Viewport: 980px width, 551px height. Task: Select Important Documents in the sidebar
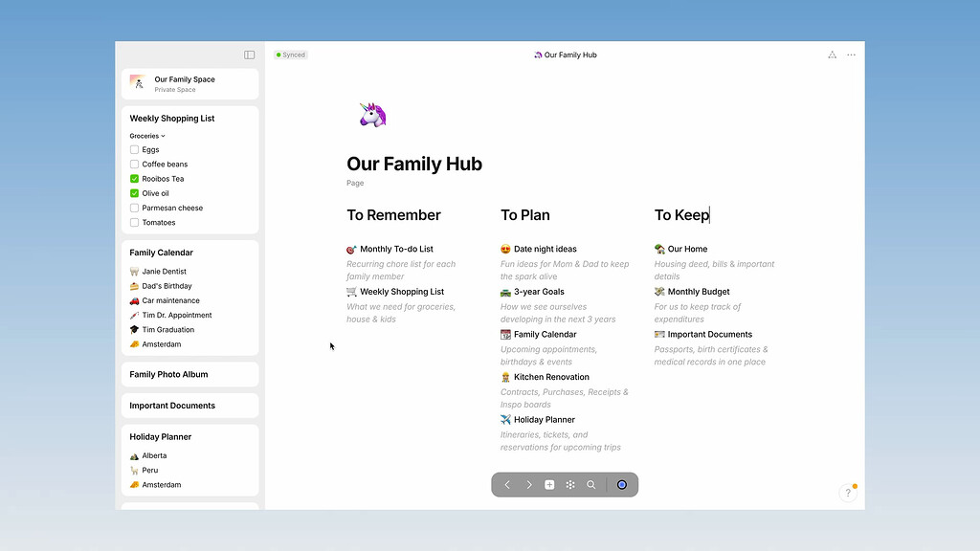(172, 406)
